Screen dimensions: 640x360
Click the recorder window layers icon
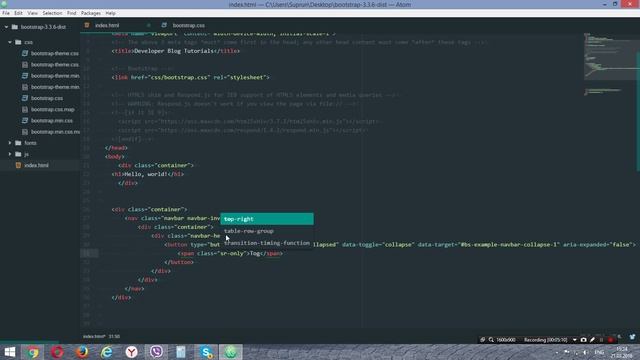pos(482,340)
